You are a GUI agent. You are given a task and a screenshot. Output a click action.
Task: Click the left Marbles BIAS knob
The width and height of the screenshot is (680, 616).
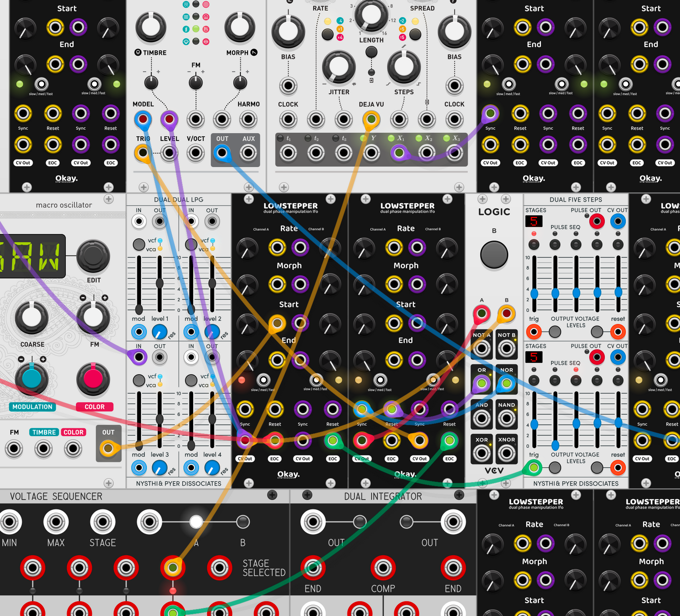(288, 32)
